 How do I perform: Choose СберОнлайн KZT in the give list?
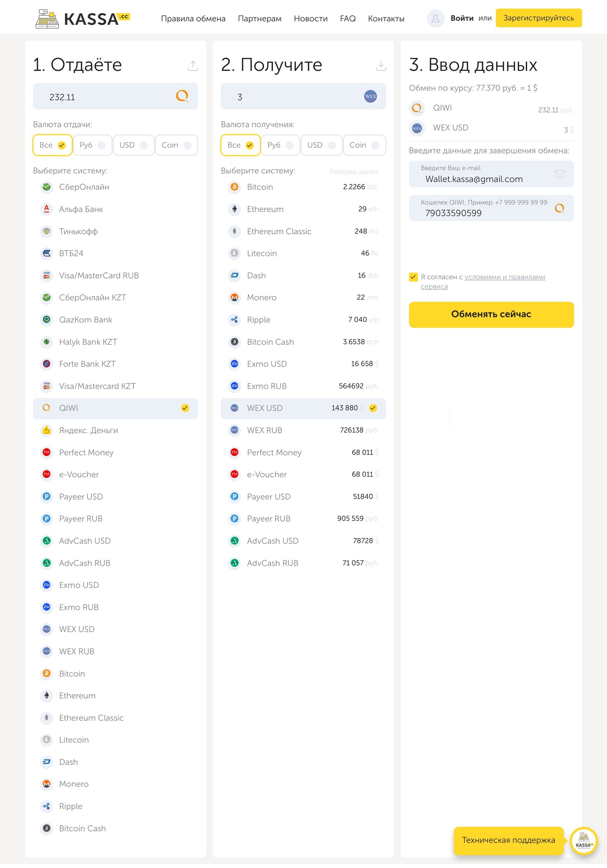point(115,298)
